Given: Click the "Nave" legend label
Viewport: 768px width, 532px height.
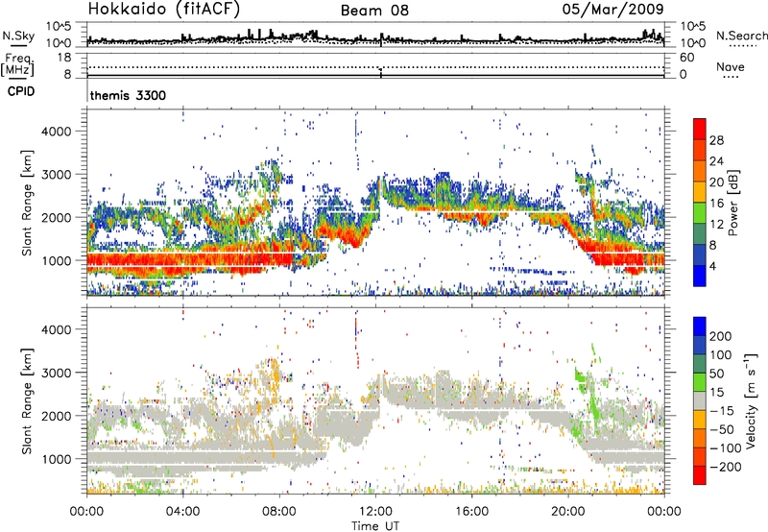Looking at the screenshot, I should click(731, 66).
